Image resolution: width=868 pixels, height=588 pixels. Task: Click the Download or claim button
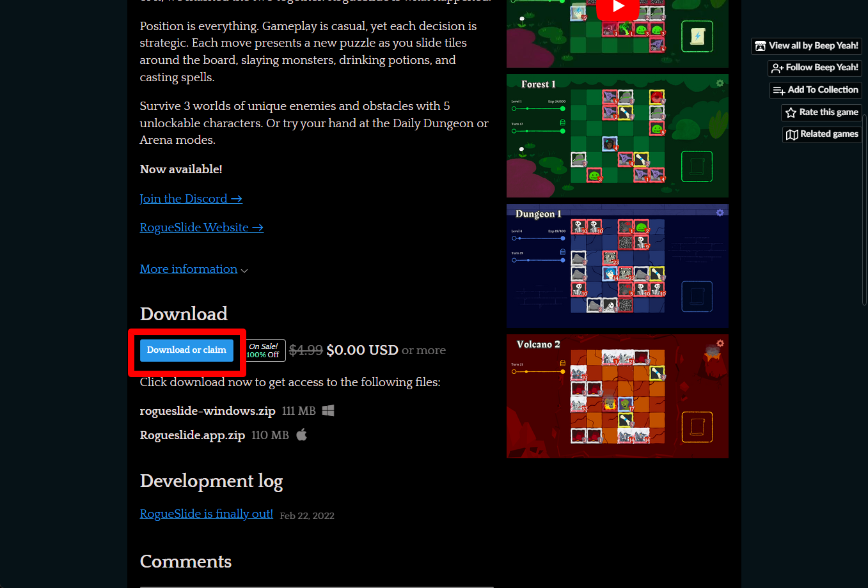click(187, 350)
